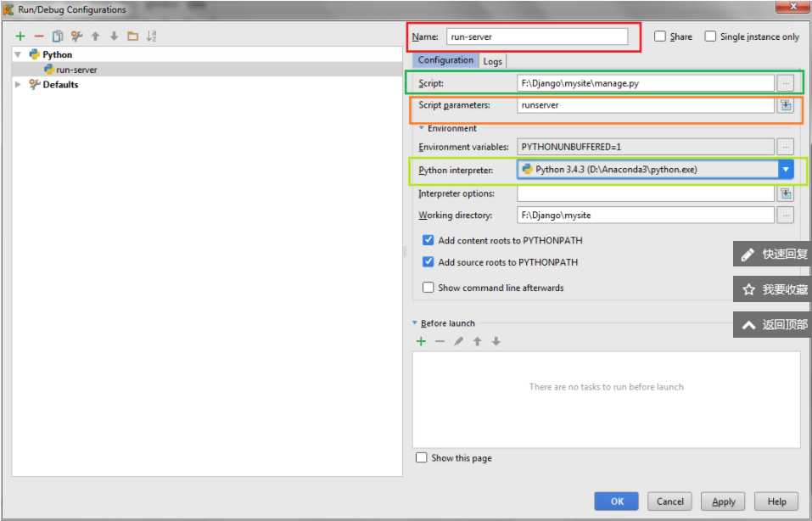The image size is (812, 521).
Task: Browse for Working directory
Action: [786, 215]
